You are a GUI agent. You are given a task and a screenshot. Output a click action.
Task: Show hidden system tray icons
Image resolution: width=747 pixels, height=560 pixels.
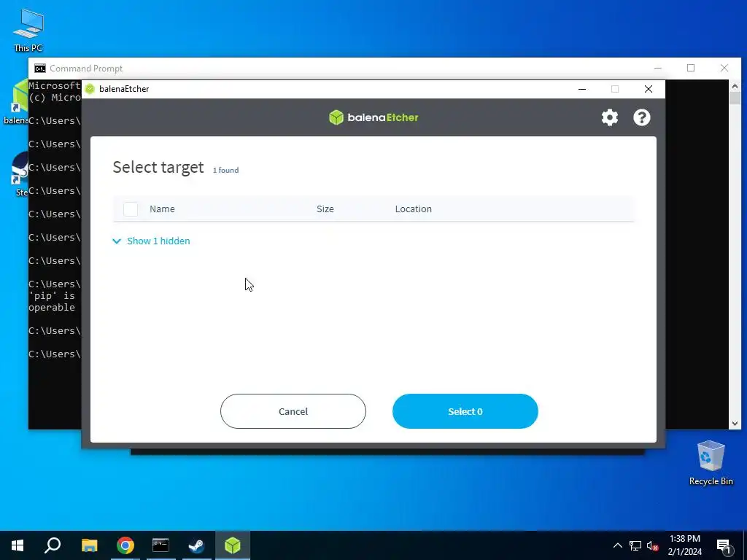(617, 545)
